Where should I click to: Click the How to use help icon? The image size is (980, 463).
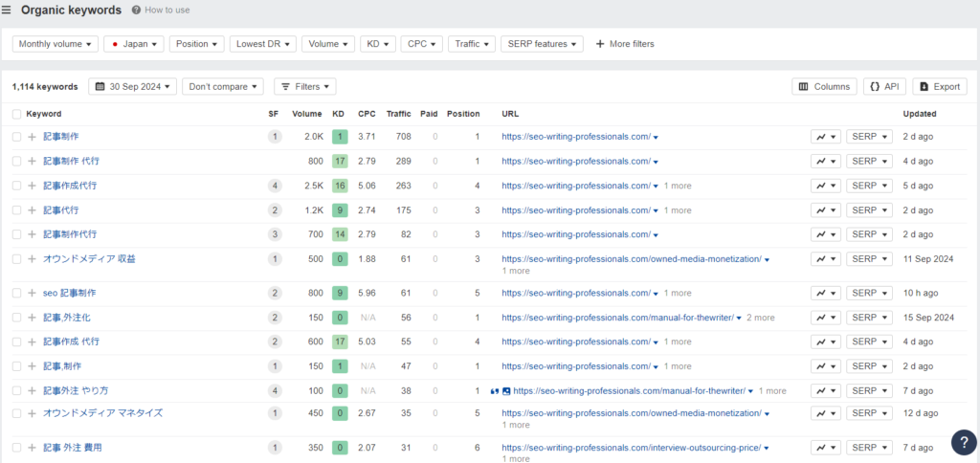click(x=137, y=11)
